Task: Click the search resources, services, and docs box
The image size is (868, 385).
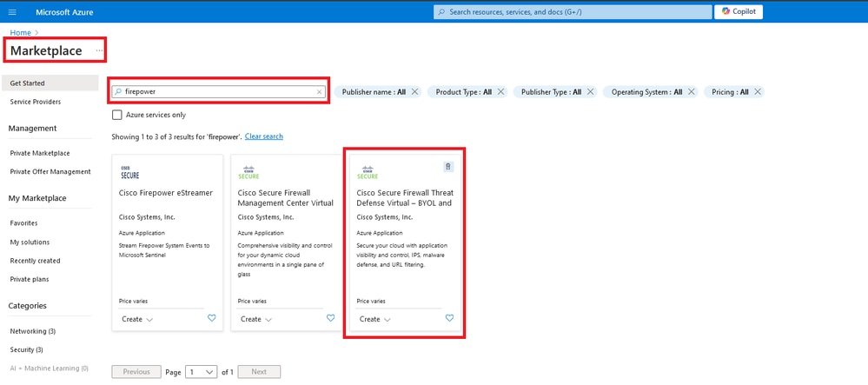Action: tap(573, 11)
